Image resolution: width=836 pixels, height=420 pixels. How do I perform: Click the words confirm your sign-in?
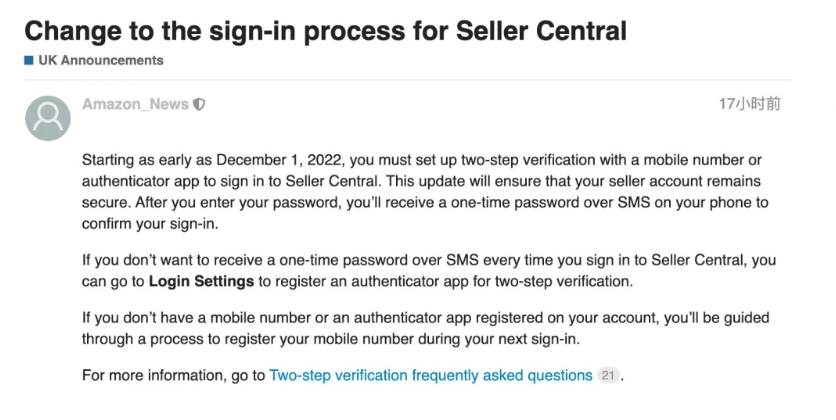point(150,224)
